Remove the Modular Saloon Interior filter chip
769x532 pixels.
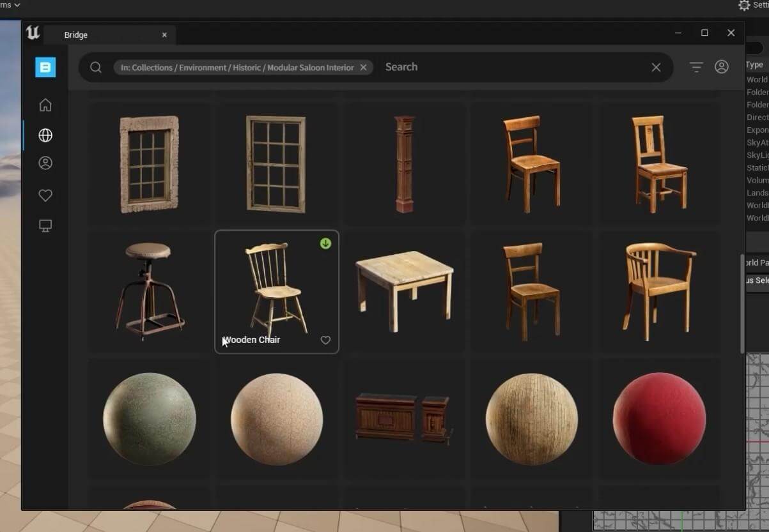pyautogui.click(x=364, y=68)
